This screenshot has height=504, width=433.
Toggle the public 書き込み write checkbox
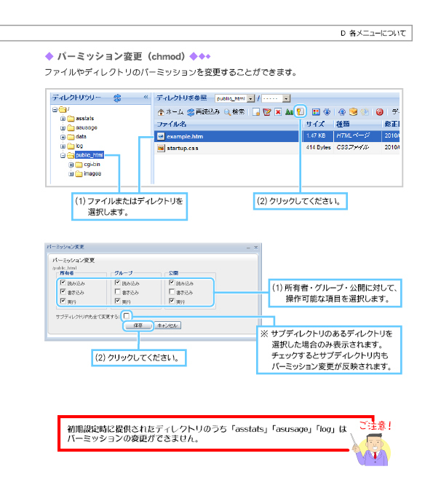(172, 291)
